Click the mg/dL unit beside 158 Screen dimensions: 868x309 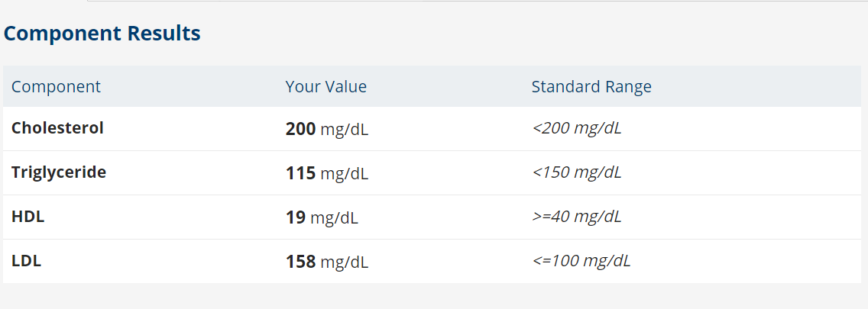click(345, 262)
